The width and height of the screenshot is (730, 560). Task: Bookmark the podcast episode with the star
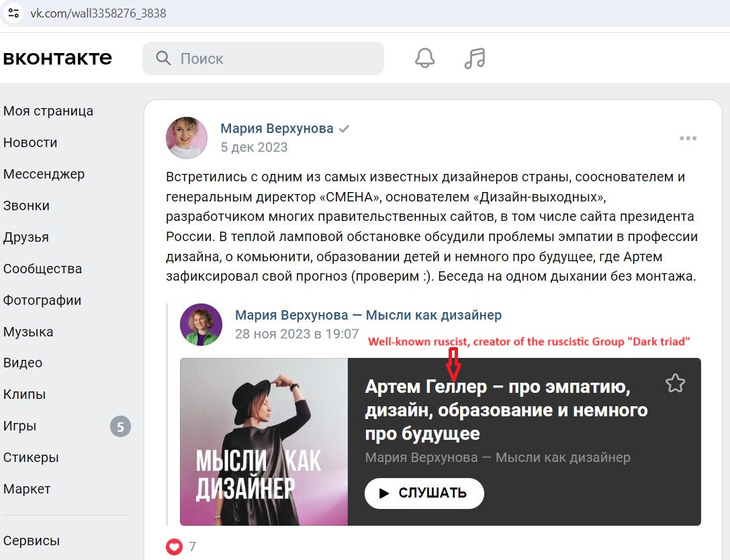coord(675,383)
